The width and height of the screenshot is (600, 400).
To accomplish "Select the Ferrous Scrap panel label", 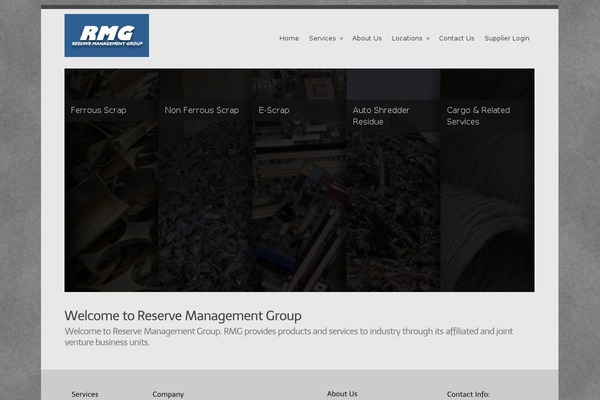I will [98, 110].
